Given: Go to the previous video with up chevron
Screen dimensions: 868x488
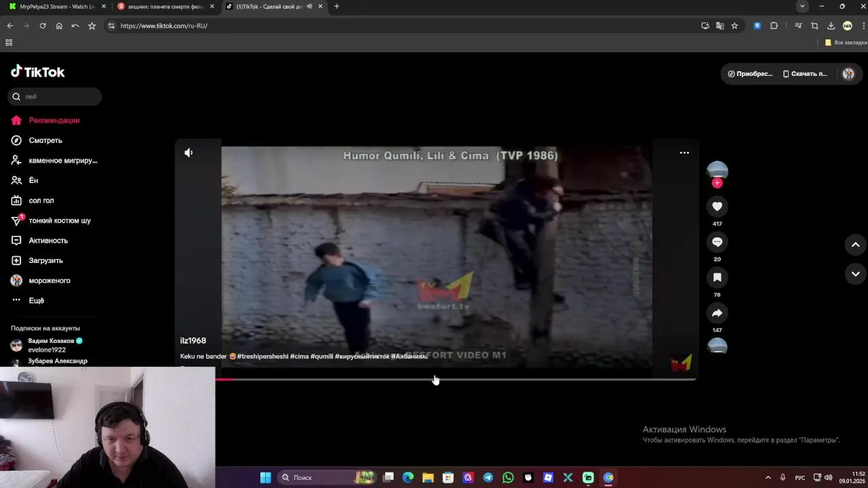Looking at the screenshot, I should coord(855,245).
